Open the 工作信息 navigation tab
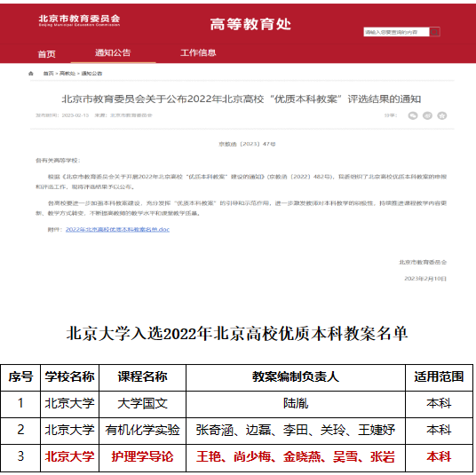 198,52
